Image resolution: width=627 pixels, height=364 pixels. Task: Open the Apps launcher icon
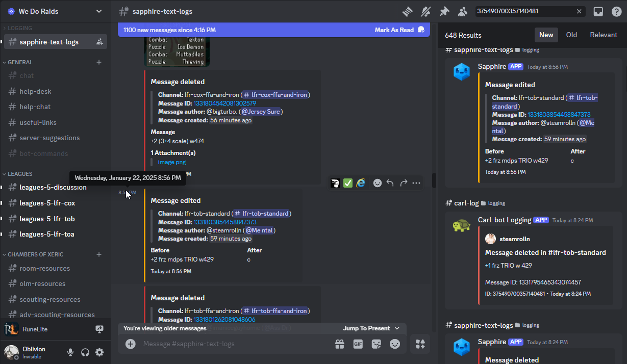click(x=420, y=344)
